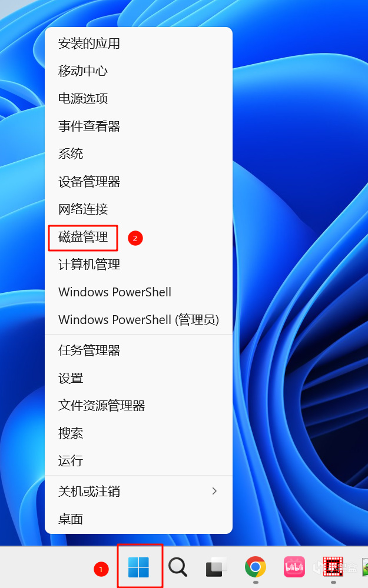Viewport: 368px width, 588px height.
Task: Choose 移动中心 from the menu
Action: 83,71
